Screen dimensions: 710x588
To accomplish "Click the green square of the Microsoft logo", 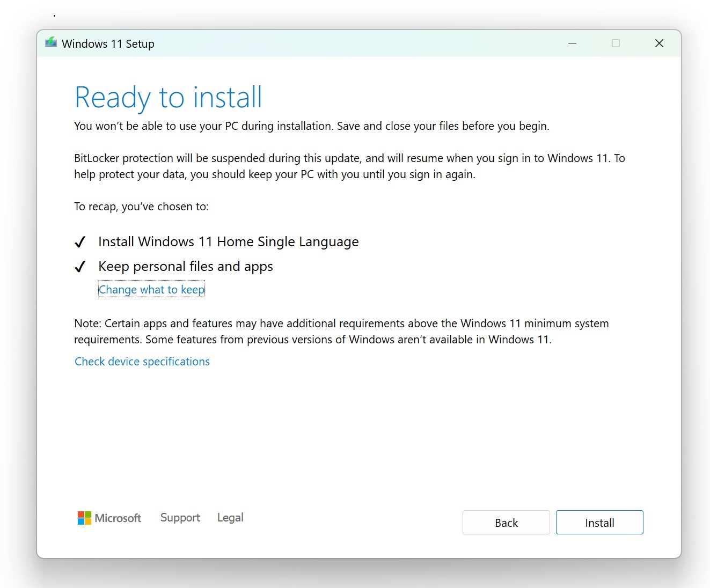I will [x=89, y=513].
